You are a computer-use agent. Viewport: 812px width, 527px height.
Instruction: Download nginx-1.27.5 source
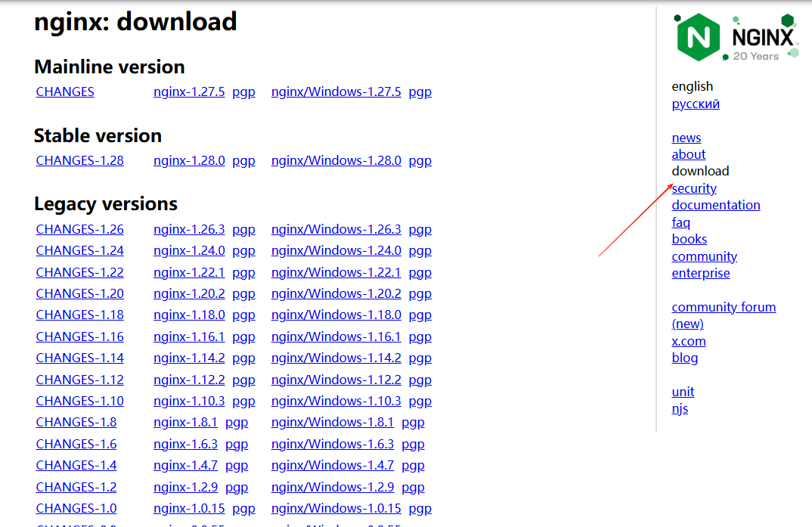pyautogui.click(x=189, y=91)
